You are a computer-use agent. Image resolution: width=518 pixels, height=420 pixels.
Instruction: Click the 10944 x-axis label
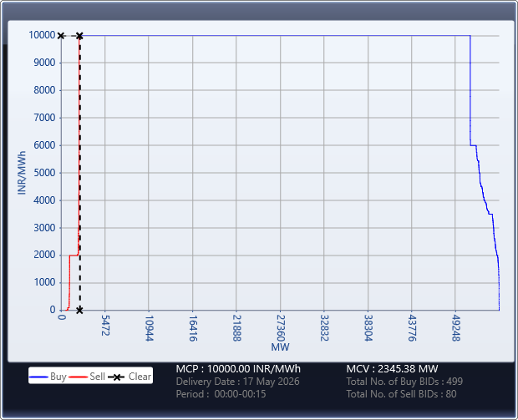[149, 328]
